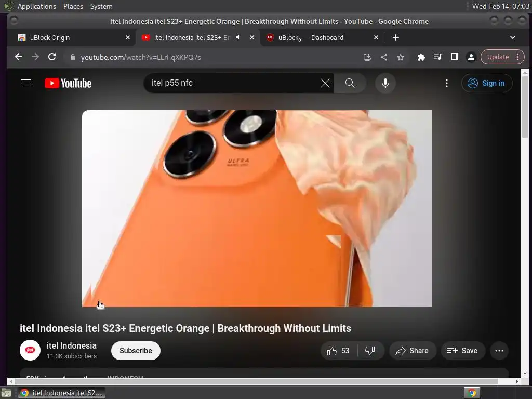Install app icon in address bar

click(x=367, y=57)
